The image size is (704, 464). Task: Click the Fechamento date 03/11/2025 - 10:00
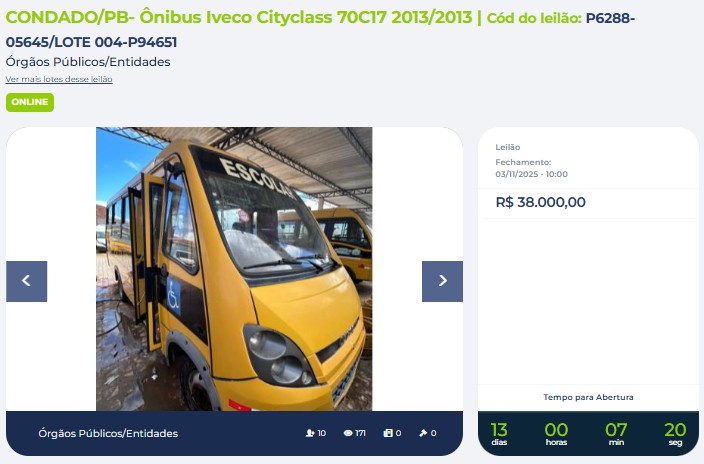point(532,174)
